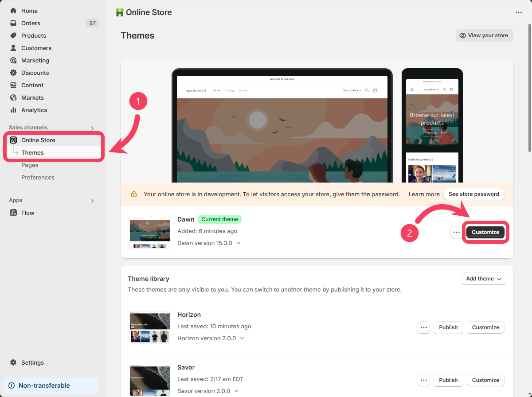
Task: Click the Content image icon
Action: pos(13,85)
